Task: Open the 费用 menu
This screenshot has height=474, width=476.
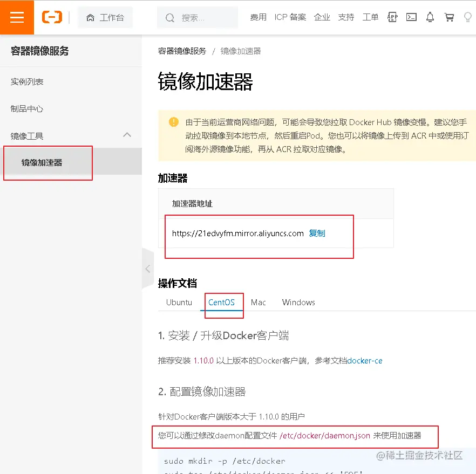Action: tap(258, 17)
